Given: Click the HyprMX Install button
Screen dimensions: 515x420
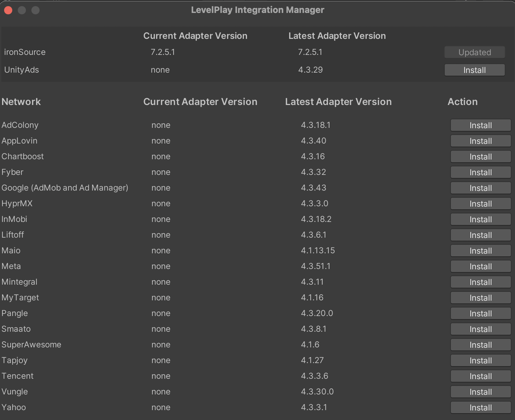Looking at the screenshot, I should point(481,204).
